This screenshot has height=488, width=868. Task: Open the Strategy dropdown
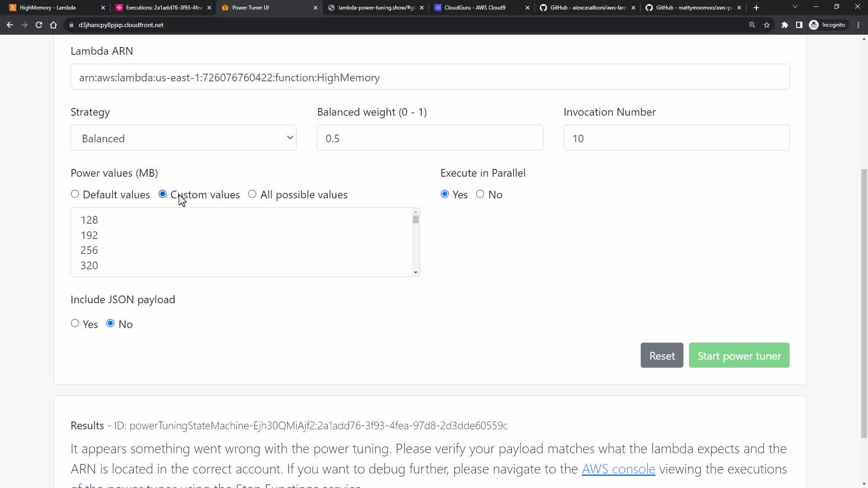183,138
